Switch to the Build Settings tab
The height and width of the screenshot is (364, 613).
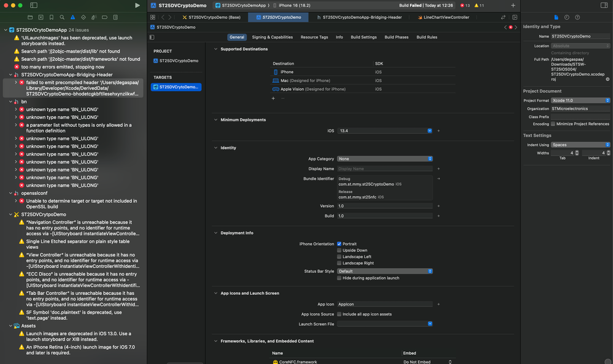363,37
